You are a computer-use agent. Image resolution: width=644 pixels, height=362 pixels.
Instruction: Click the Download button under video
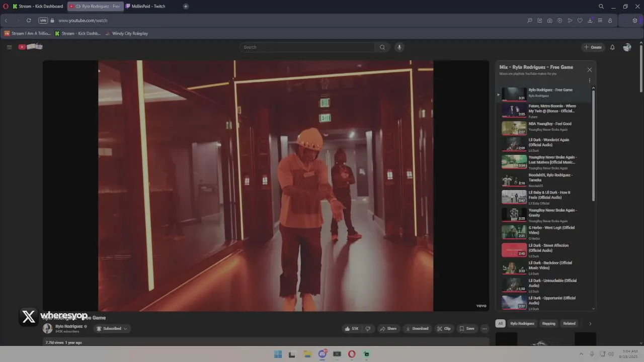(x=417, y=328)
